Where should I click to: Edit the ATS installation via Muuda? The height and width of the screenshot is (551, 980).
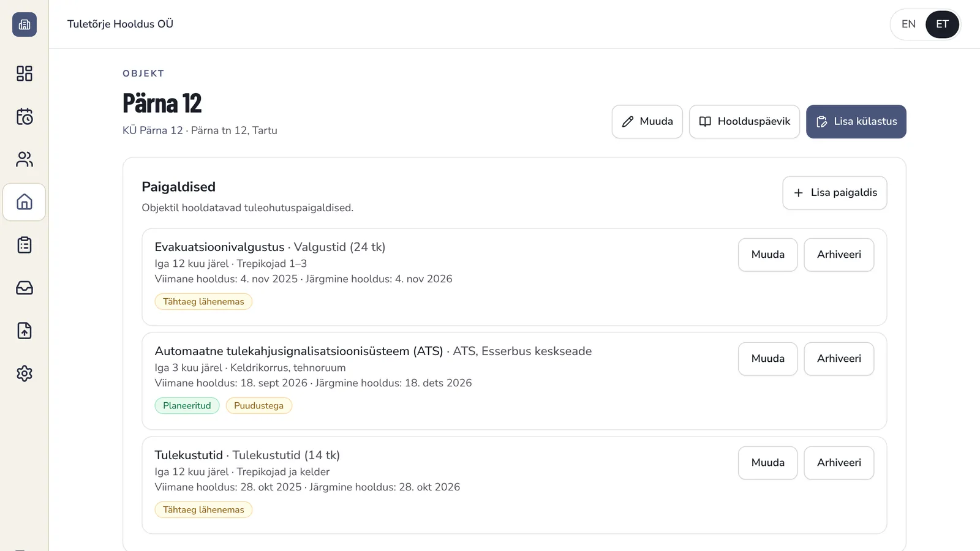768,359
